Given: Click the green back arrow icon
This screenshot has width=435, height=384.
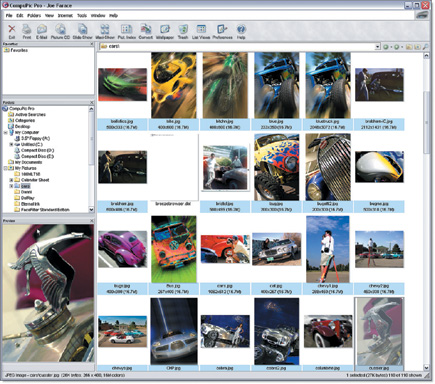Looking at the screenshot, I should [x=386, y=47].
